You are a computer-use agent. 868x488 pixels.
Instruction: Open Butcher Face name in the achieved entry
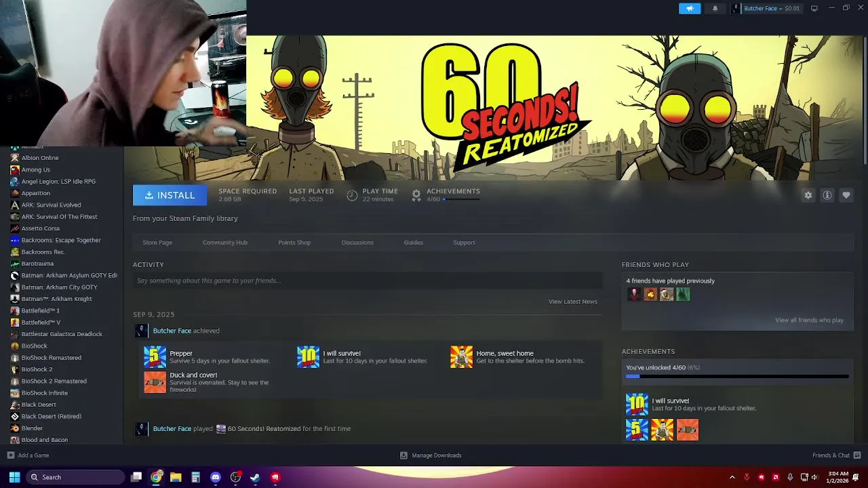click(x=172, y=331)
